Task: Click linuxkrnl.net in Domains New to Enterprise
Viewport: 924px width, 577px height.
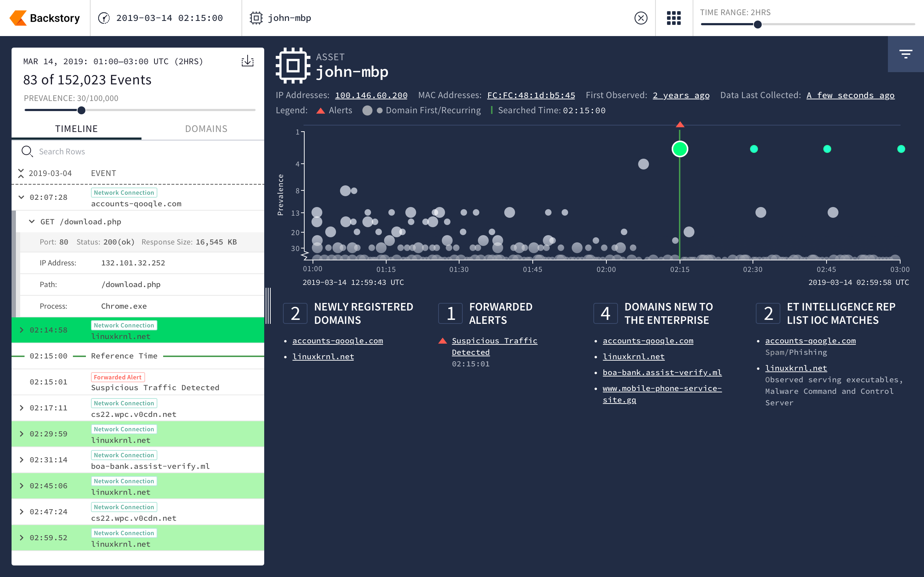Action: tap(633, 356)
